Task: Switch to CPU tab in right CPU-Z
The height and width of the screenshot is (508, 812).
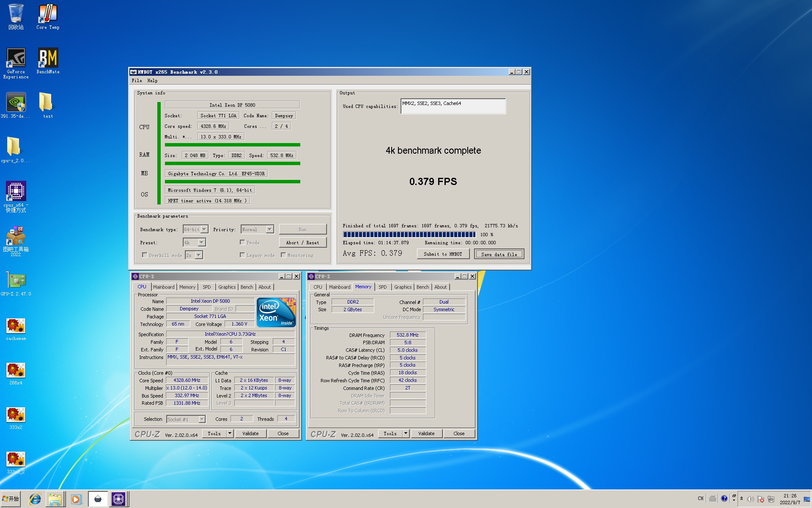Action: coord(318,287)
